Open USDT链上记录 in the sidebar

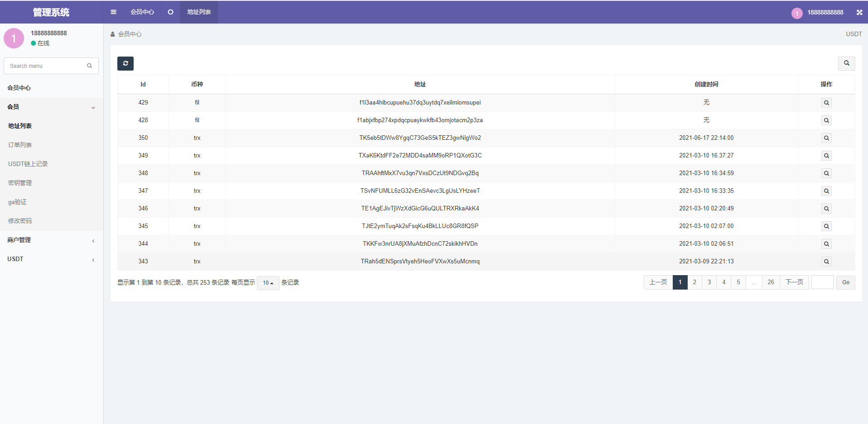(x=28, y=164)
